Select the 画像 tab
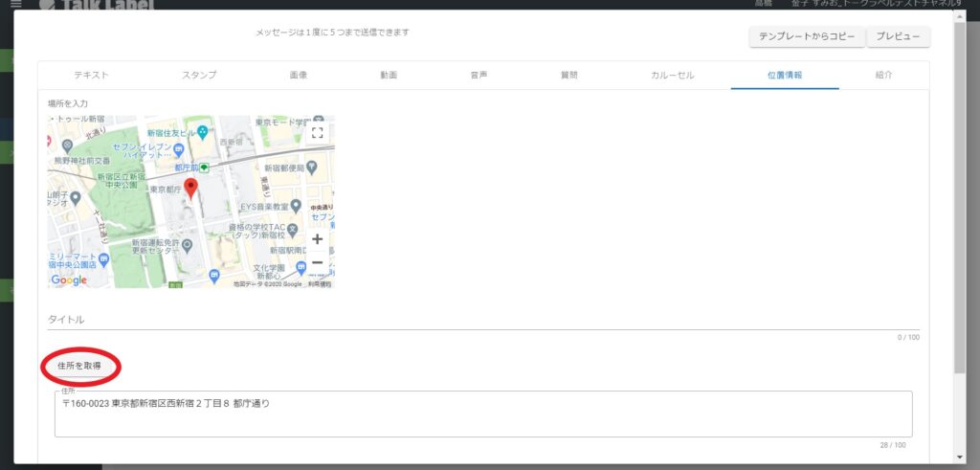This screenshot has width=980, height=470. click(298, 75)
